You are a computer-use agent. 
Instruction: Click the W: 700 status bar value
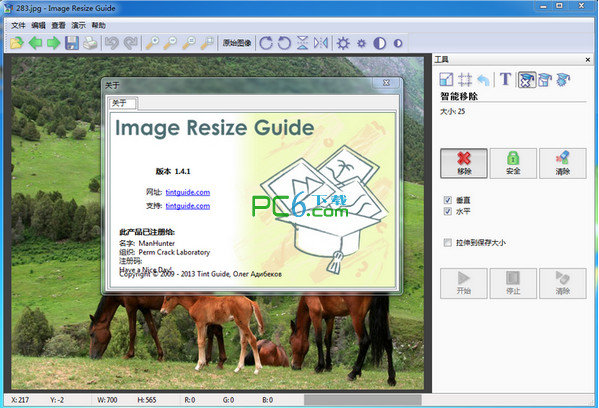point(107,400)
